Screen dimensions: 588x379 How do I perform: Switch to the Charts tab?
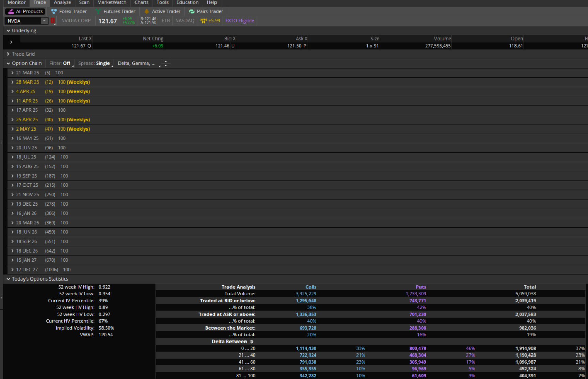(141, 3)
